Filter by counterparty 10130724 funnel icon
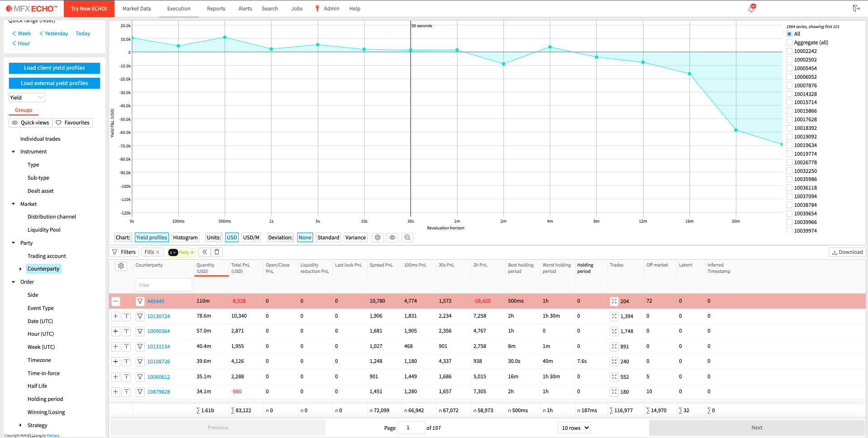Viewport: 868px width, 438px height. click(140, 316)
